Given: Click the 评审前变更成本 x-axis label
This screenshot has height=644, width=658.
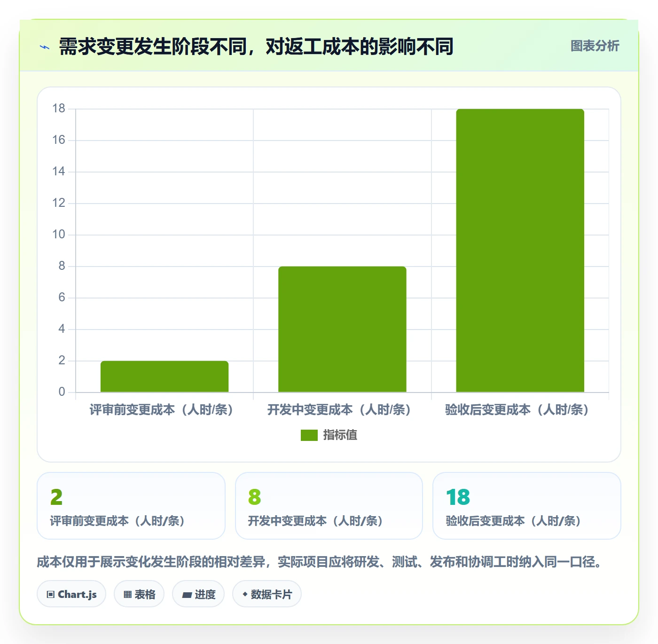Looking at the screenshot, I should point(162,410).
